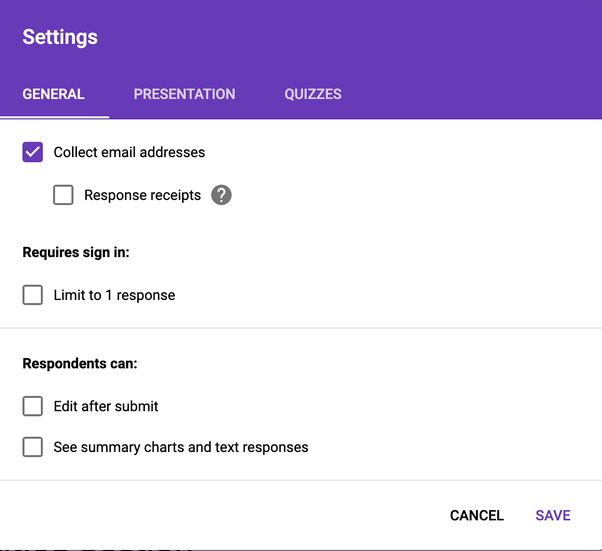
Task: Click the 'Edit after submit' label text
Action: pos(106,406)
